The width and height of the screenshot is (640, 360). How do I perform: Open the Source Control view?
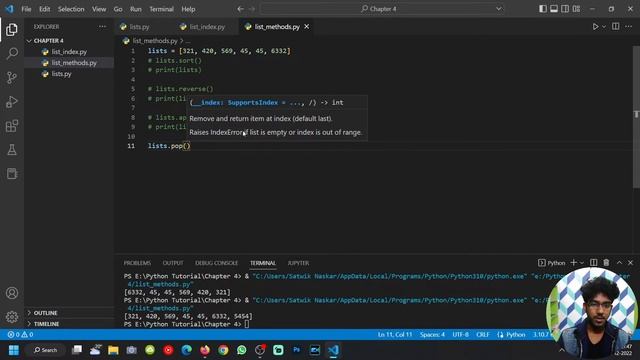tap(12, 78)
